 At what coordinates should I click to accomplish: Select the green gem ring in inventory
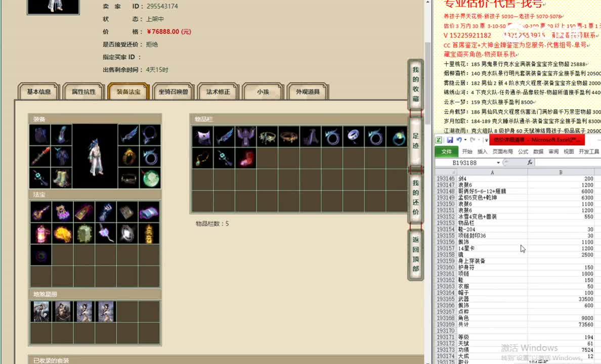pos(397,136)
